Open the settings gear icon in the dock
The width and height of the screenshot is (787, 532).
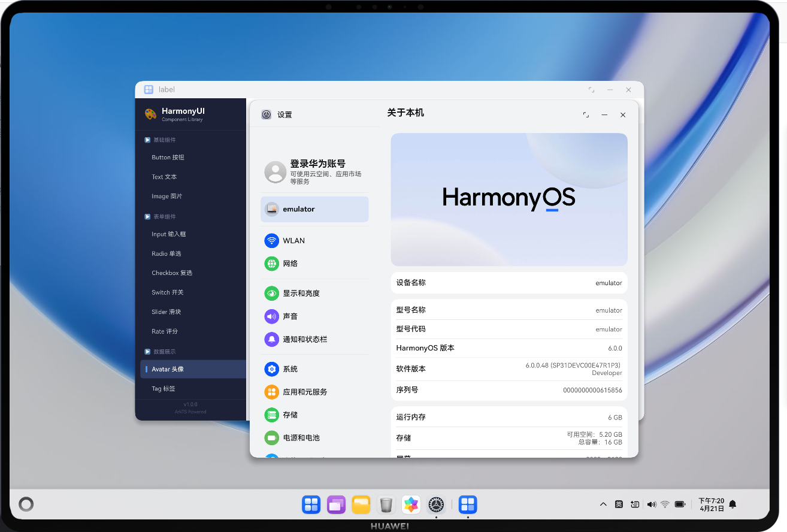pyautogui.click(x=436, y=504)
